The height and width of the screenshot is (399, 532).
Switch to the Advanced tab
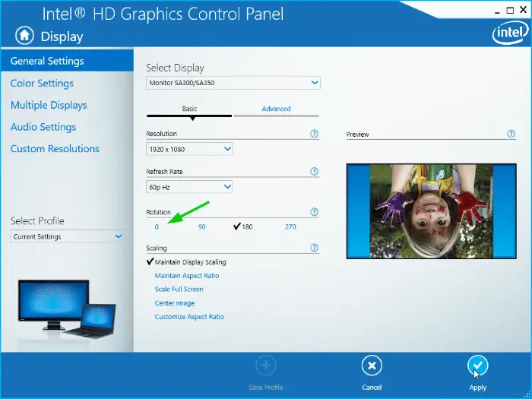pos(276,109)
